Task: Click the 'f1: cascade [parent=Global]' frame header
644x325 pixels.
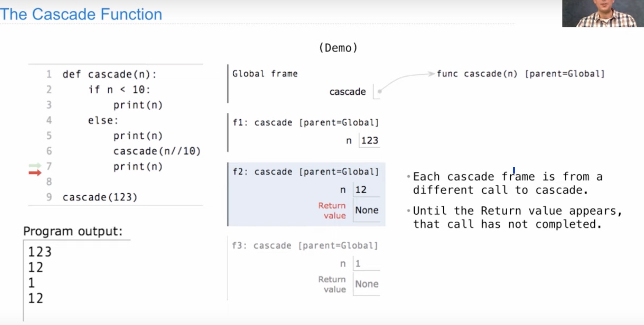Action: point(306,123)
